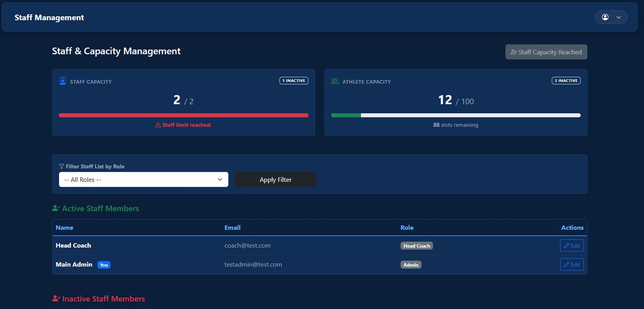Click the green person icon beside Active Staff Members
The width and height of the screenshot is (644, 309).
56,208
